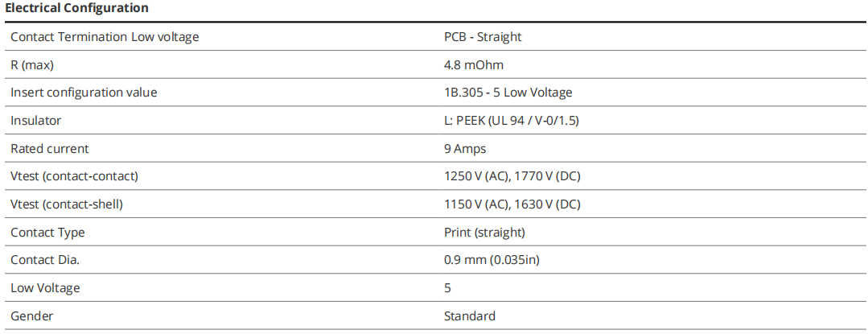Select the Insulator row label

click(35, 121)
